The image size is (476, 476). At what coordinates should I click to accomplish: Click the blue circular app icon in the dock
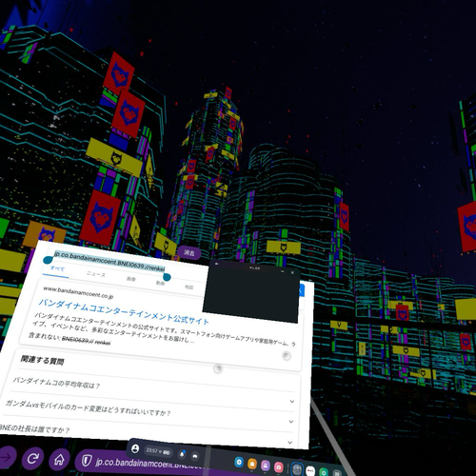(239, 462)
